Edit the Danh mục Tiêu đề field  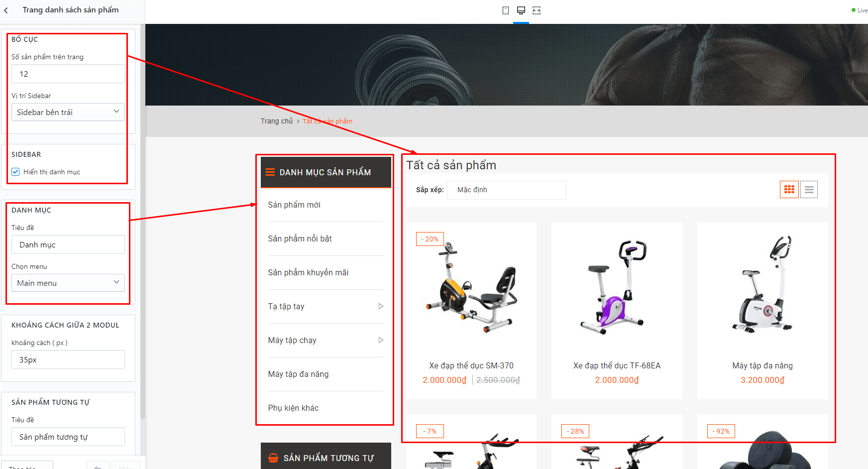click(68, 244)
